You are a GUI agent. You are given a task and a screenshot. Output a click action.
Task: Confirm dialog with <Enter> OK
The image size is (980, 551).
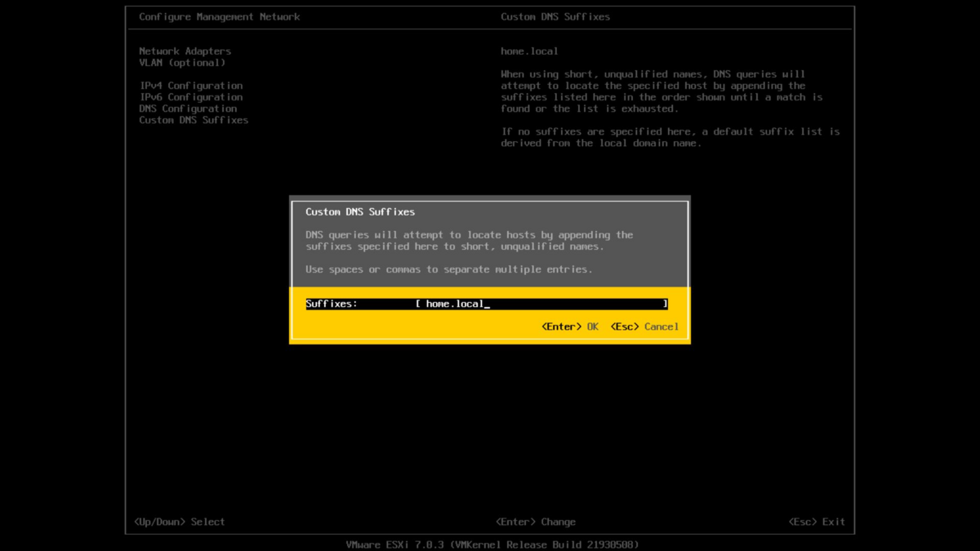[x=570, y=327]
